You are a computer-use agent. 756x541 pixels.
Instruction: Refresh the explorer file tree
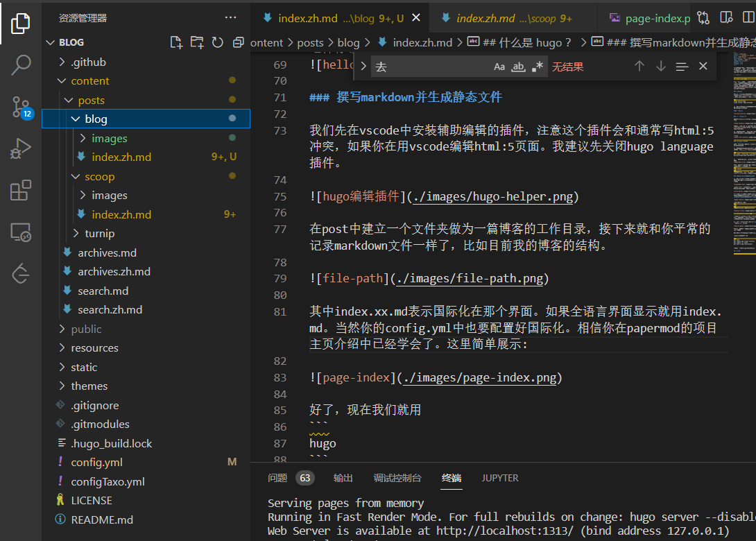tap(218, 42)
